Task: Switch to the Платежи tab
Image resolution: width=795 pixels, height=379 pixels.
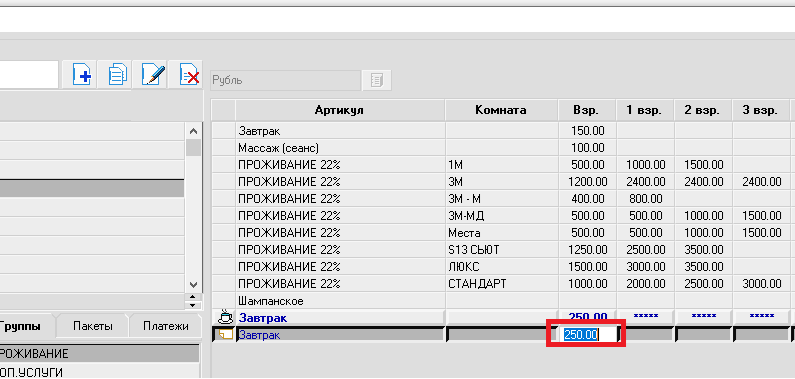Action: (165, 326)
